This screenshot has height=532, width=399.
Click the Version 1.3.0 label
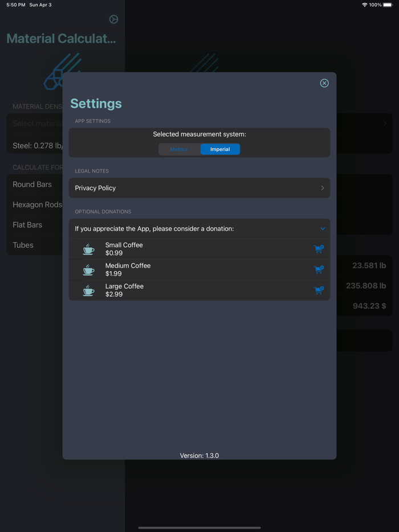[x=199, y=455]
